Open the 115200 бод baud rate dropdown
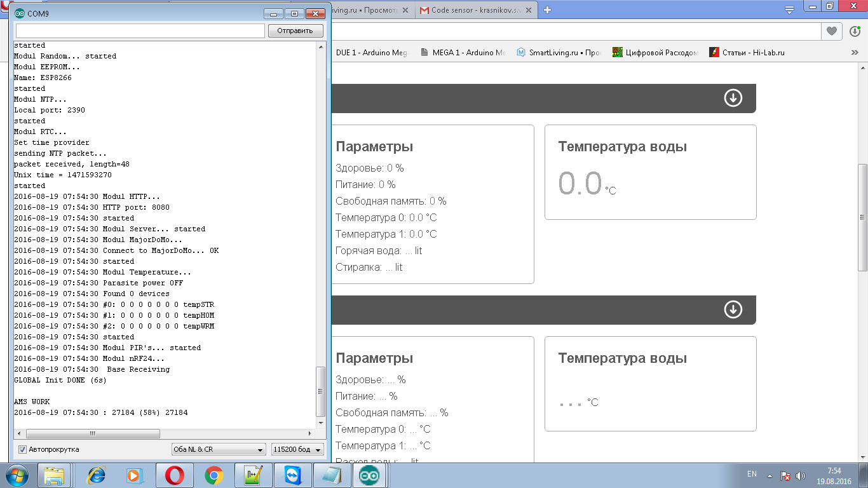The height and width of the screenshot is (488, 868). [297, 449]
